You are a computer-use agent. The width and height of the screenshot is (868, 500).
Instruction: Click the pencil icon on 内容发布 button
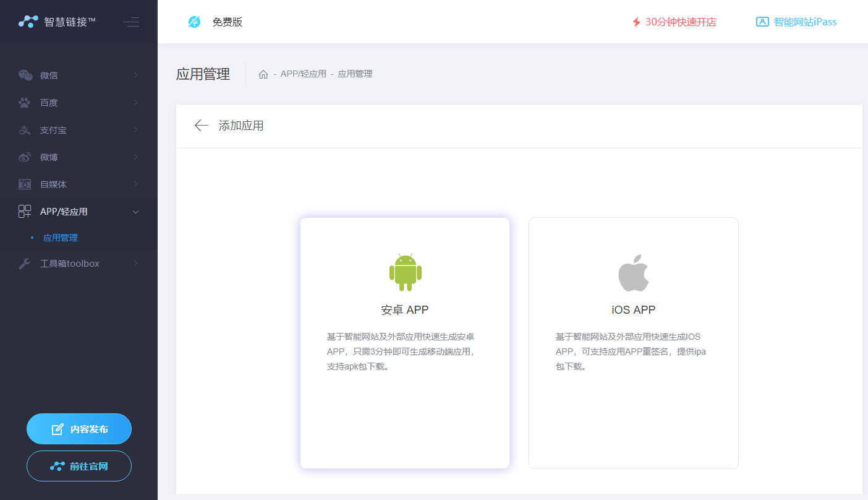[x=57, y=429]
